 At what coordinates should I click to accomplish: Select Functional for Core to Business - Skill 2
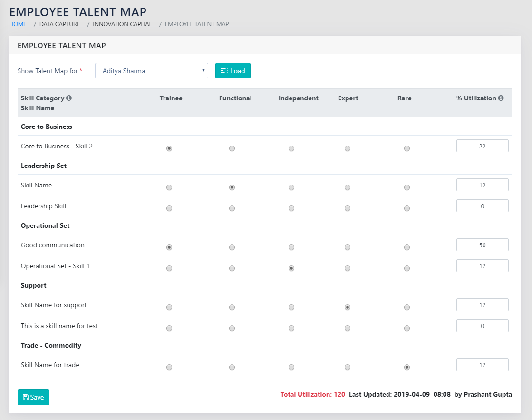tap(232, 148)
